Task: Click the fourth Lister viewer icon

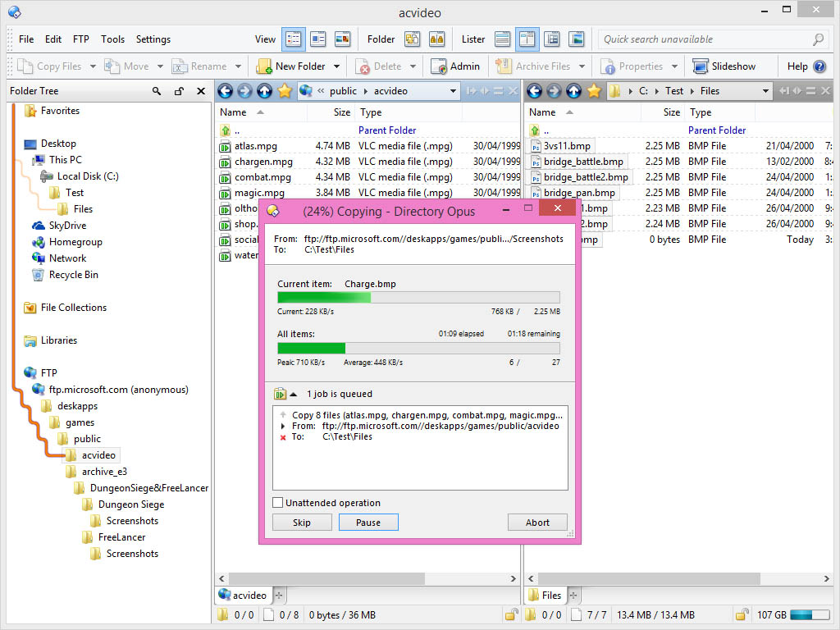Action: pyautogui.click(x=577, y=39)
